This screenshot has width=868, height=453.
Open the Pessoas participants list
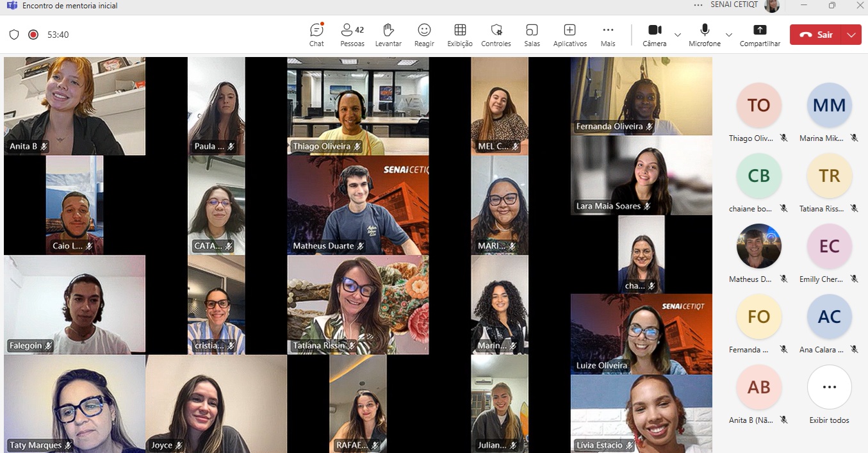pos(352,35)
